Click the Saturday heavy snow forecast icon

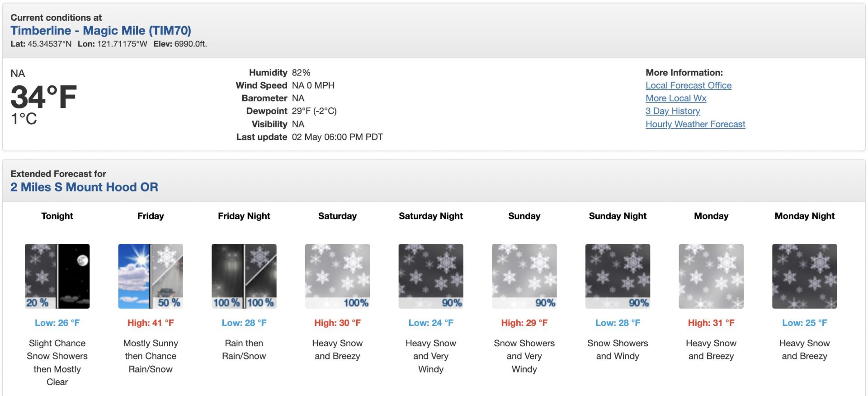click(x=338, y=276)
